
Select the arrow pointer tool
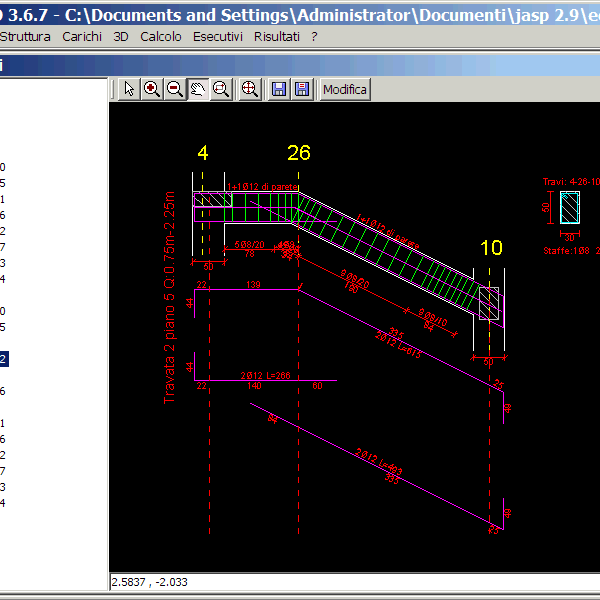click(129, 89)
